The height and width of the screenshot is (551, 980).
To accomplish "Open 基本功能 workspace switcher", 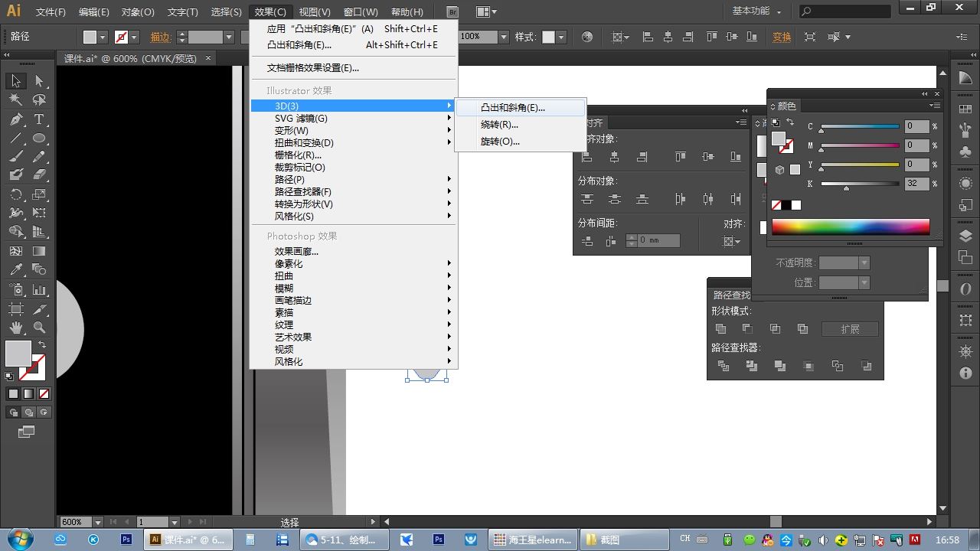I will tap(757, 11).
